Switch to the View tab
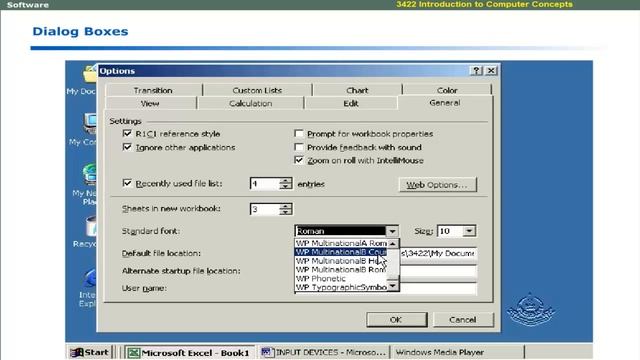The height and width of the screenshot is (360, 640). (150, 103)
